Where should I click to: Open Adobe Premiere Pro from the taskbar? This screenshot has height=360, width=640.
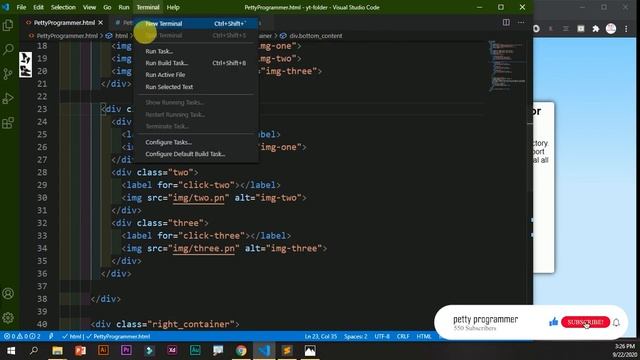[x=126, y=350]
